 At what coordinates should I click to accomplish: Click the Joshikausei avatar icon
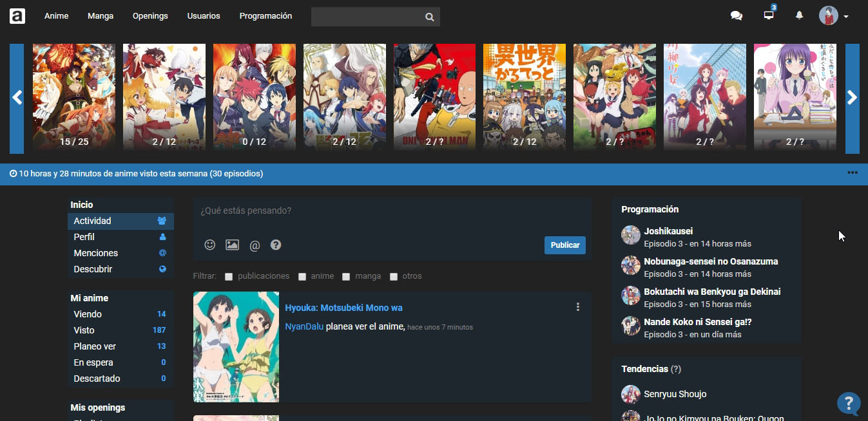click(x=630, y=235)
